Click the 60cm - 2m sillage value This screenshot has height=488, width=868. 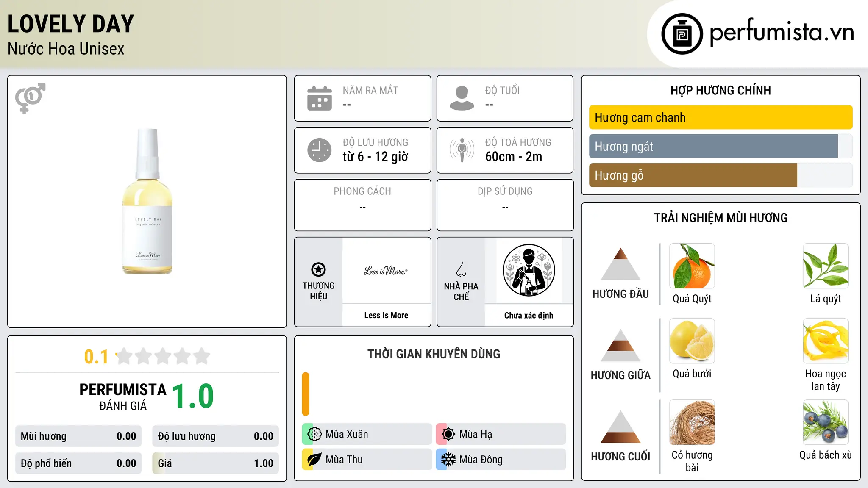[514, 157]
